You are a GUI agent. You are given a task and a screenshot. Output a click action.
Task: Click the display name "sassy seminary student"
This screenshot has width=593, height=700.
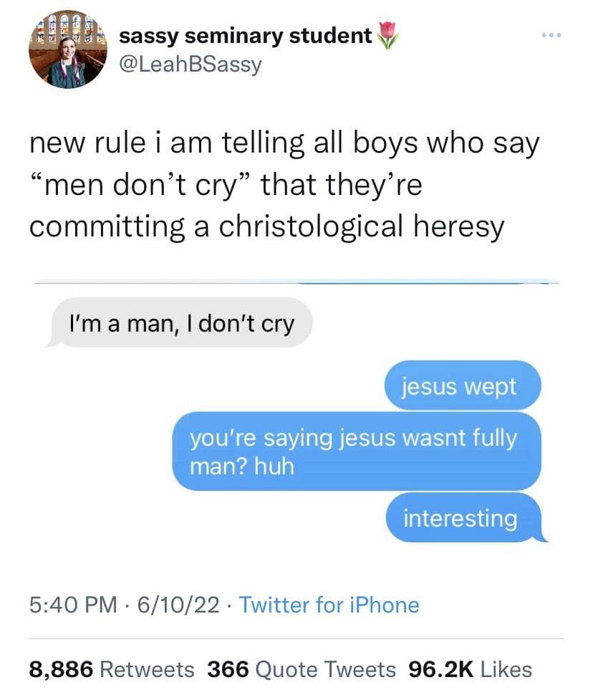245,35
